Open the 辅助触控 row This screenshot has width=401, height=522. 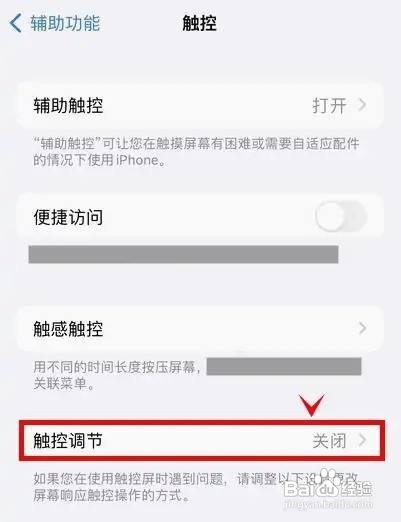click(200, 106)
